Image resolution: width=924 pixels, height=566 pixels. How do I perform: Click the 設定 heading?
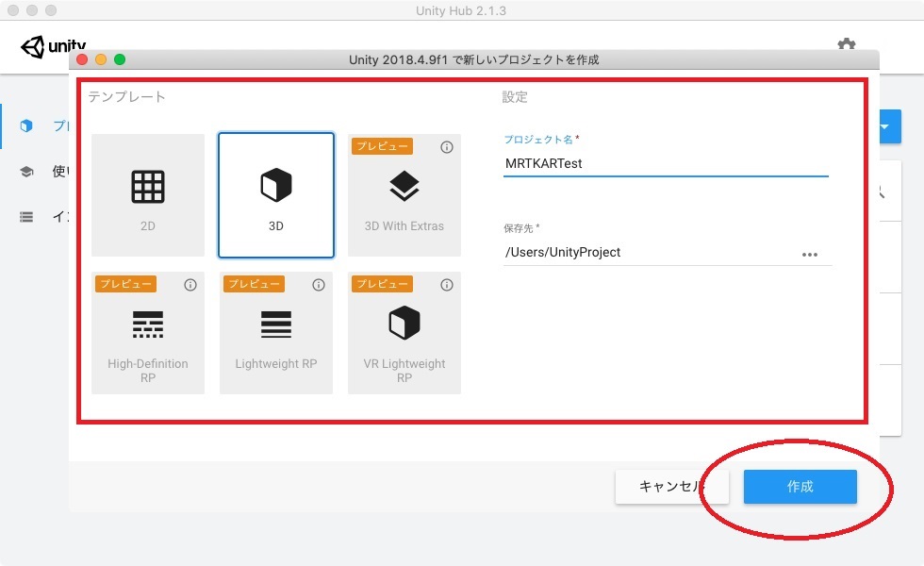tap(515, 96)
